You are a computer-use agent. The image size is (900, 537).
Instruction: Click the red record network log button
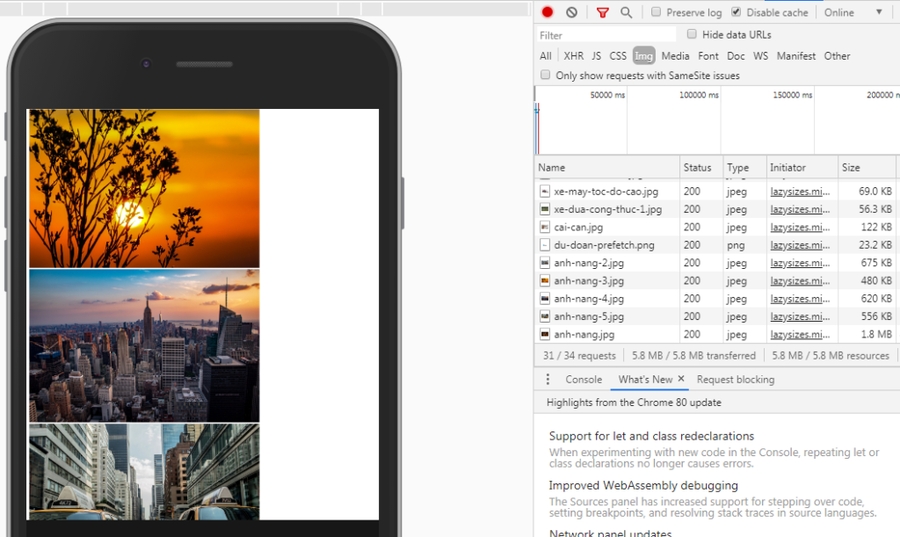[x=548, y=12]
